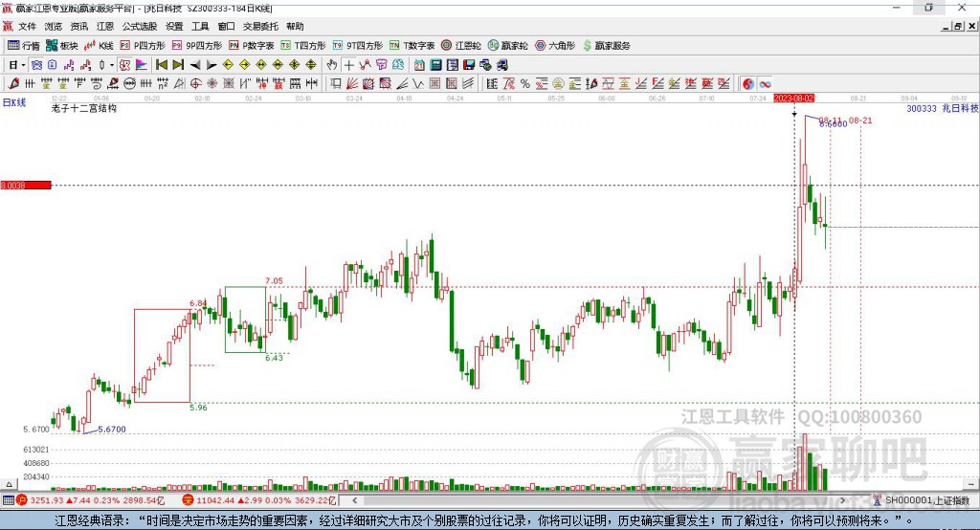Screen dimensions: 980x530
Task: Select the red 2023-08-02 date marker
Action: [x=793, y=99]
